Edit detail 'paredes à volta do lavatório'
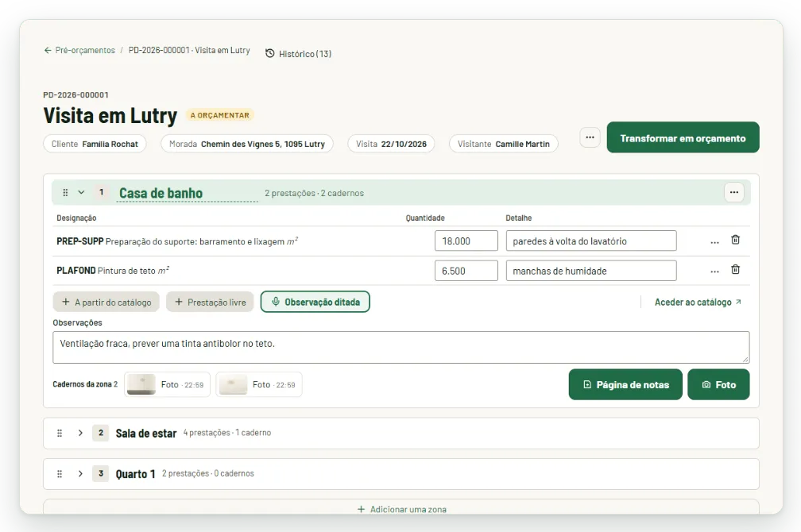The image size is (801, 532). (591, 241)
